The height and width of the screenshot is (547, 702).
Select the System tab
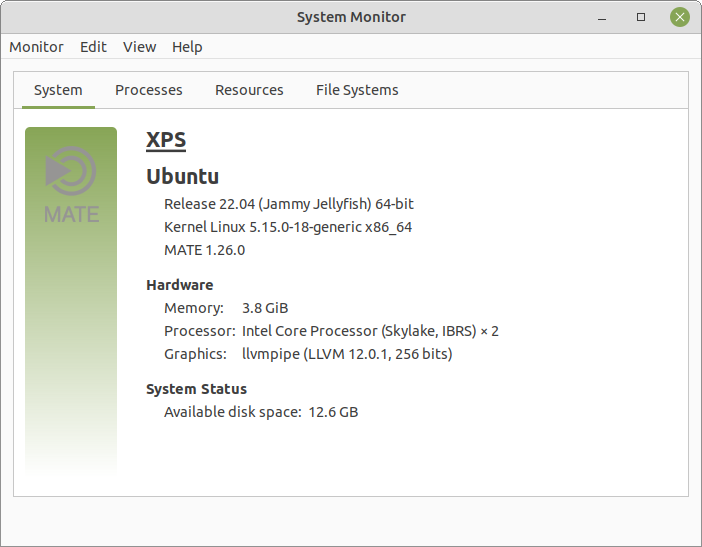58,90
